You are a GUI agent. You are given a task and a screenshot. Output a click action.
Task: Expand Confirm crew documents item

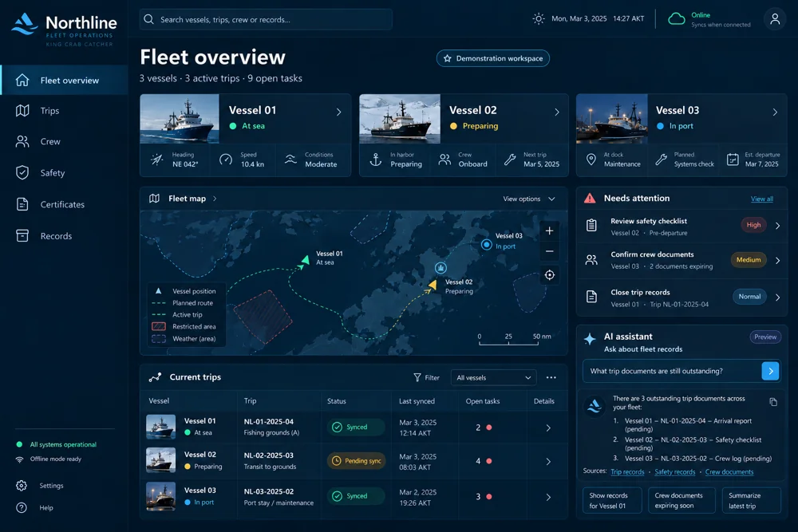tap(777, 260)
